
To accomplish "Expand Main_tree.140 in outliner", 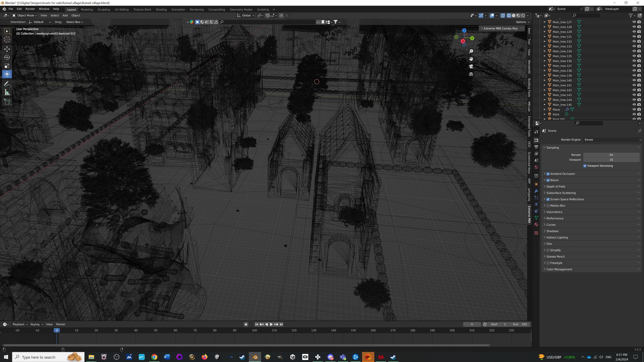I will pyautogui.click(x=545, y=80).
